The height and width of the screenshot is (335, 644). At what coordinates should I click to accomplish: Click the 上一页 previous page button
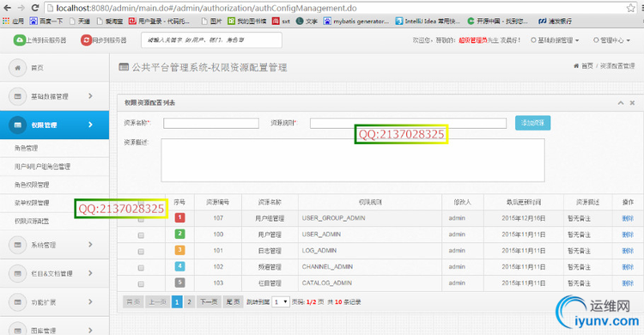[x=157, y=302]
